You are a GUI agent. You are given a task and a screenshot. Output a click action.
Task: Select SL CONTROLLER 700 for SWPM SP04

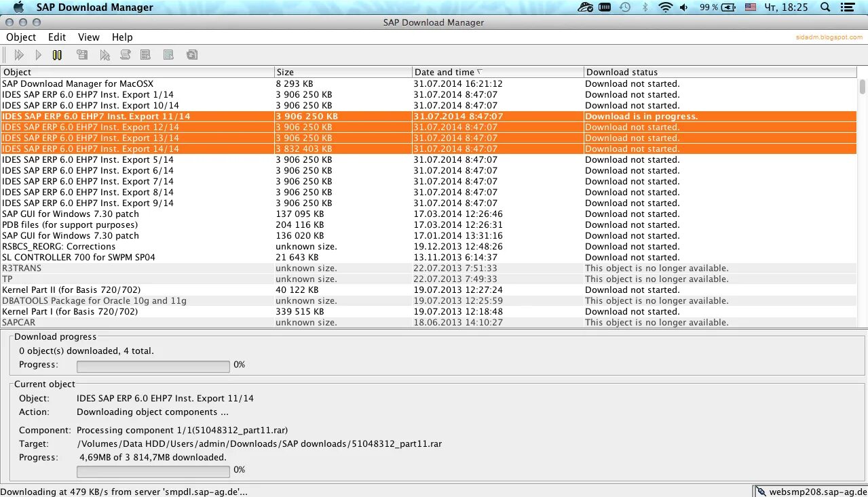pyautogui.click(x=428, y=258)
